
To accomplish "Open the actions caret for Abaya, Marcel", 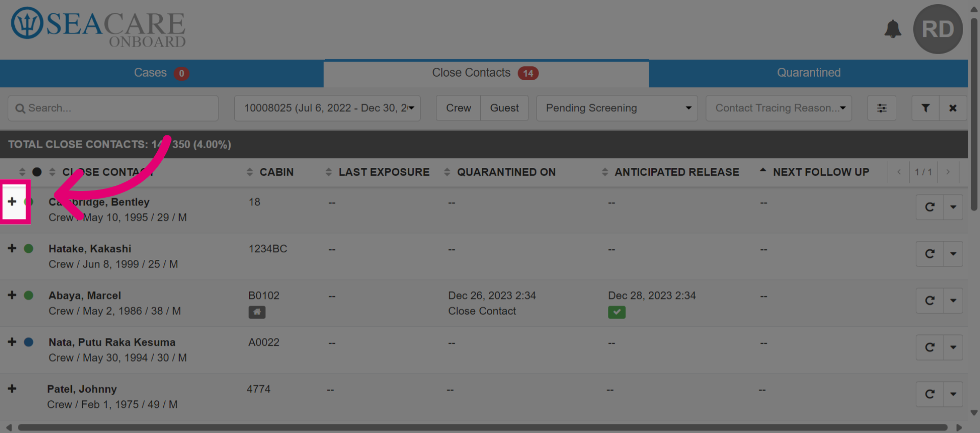I will (953, 301).
